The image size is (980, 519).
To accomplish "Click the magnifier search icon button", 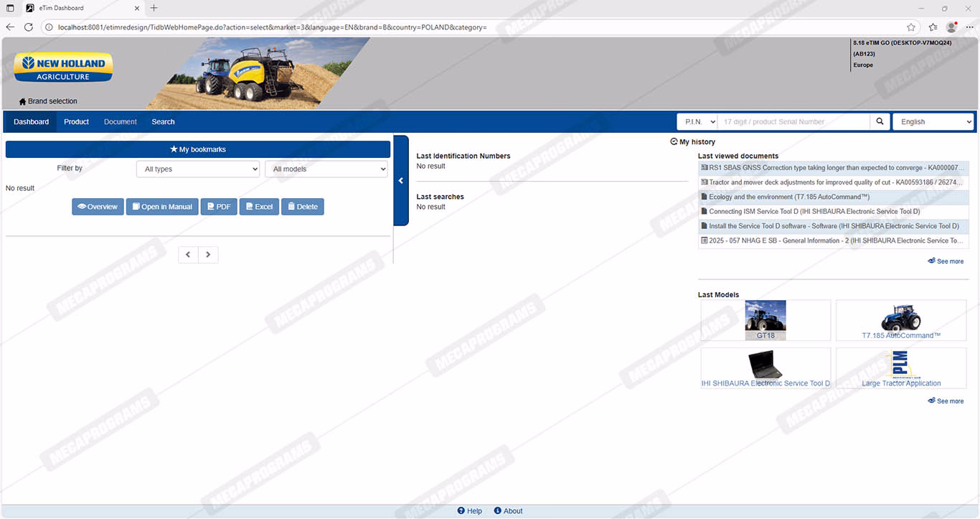I will tap(880, 122).
